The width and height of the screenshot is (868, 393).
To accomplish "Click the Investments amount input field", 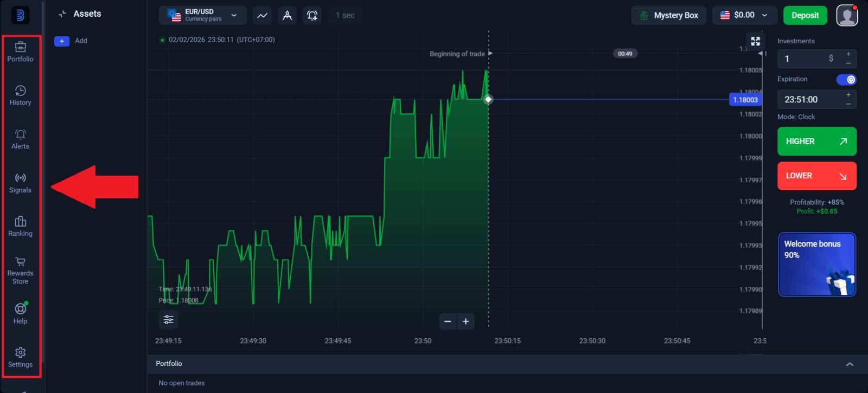I will [806, 59].
